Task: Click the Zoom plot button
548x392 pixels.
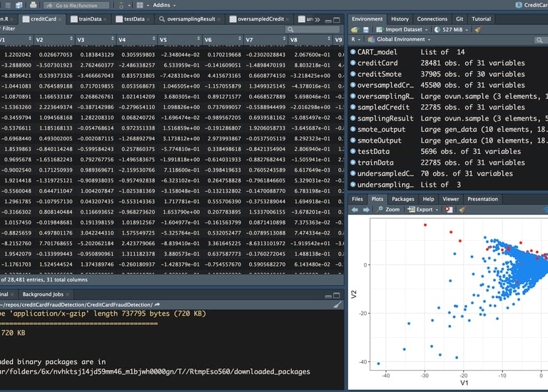Action: pyautogui.click(x=389, y=210)
